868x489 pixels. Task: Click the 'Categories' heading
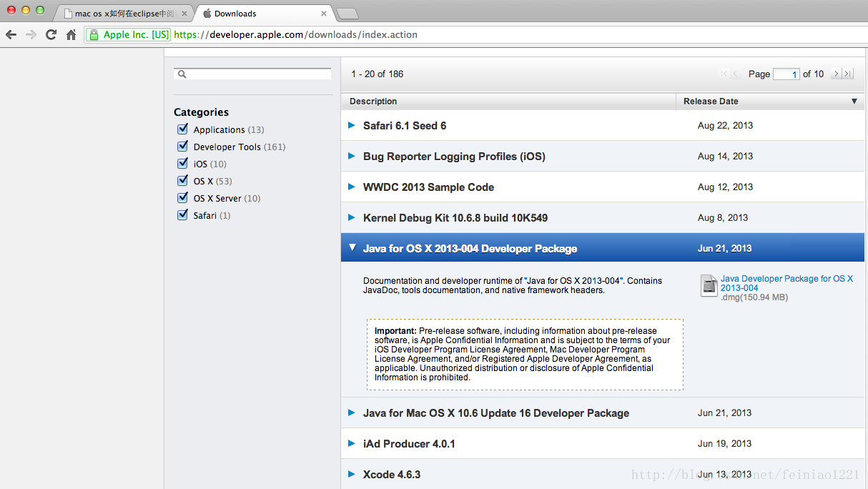[201, 112]
